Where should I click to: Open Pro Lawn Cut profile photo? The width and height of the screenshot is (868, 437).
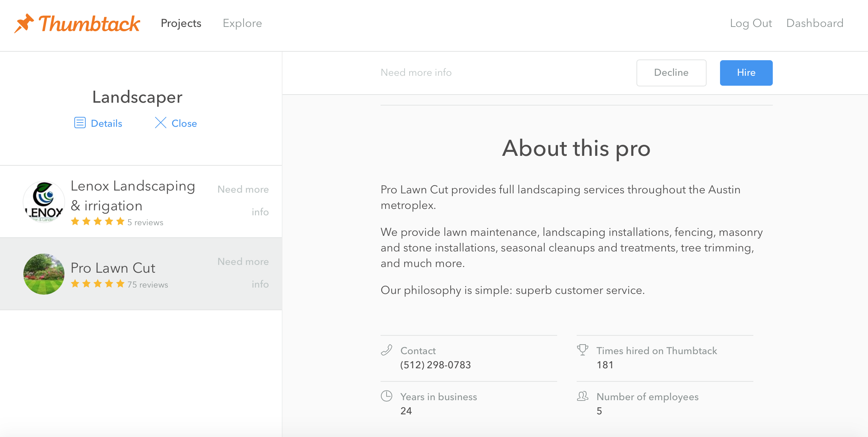[44, 274]
